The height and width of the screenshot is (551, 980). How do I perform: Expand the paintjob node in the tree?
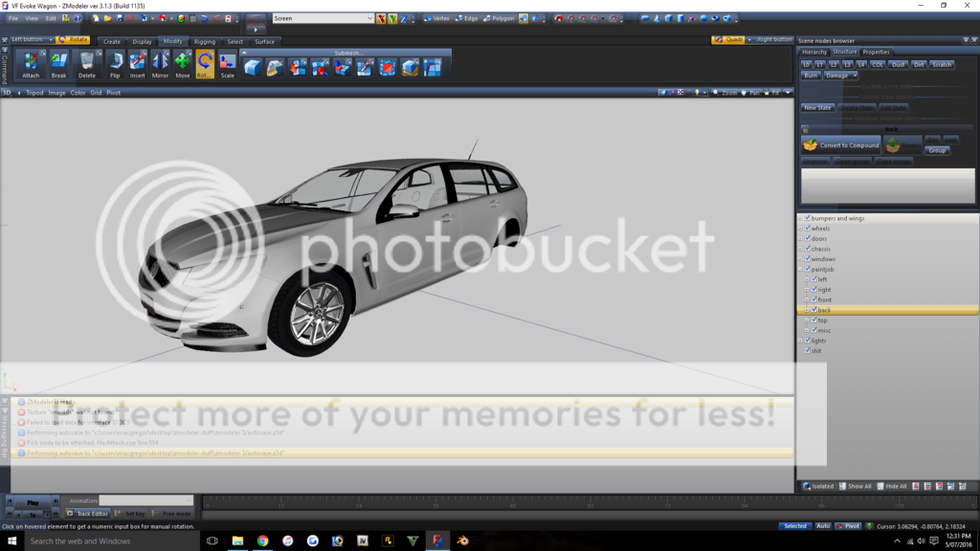[801, 269]
